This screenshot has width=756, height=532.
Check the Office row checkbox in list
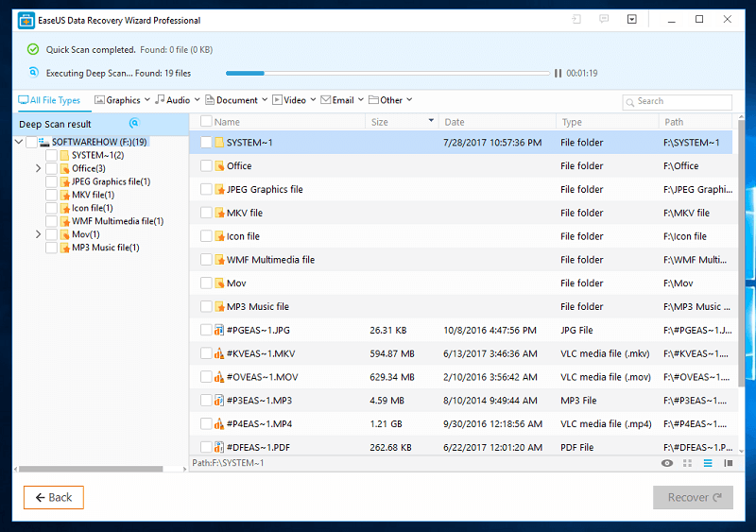[x=206, y=166]
